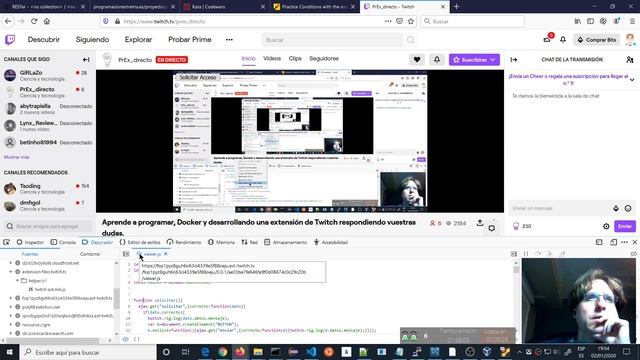Switch to Inspector devtools tab
640x360 pixels.
pyautogui.click(x=30, y=242)
